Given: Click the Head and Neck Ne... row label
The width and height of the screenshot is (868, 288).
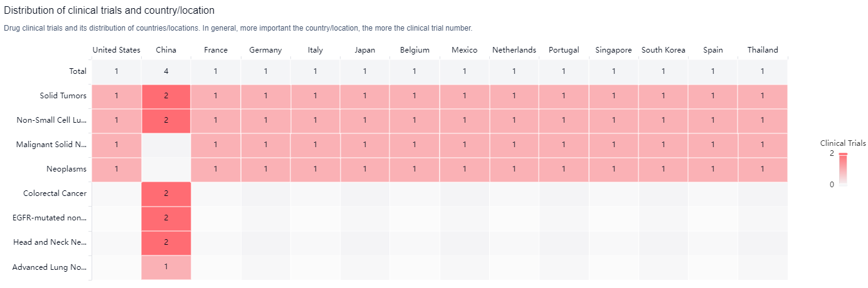Looking at the screenshot, I should [x=50, y=242].
